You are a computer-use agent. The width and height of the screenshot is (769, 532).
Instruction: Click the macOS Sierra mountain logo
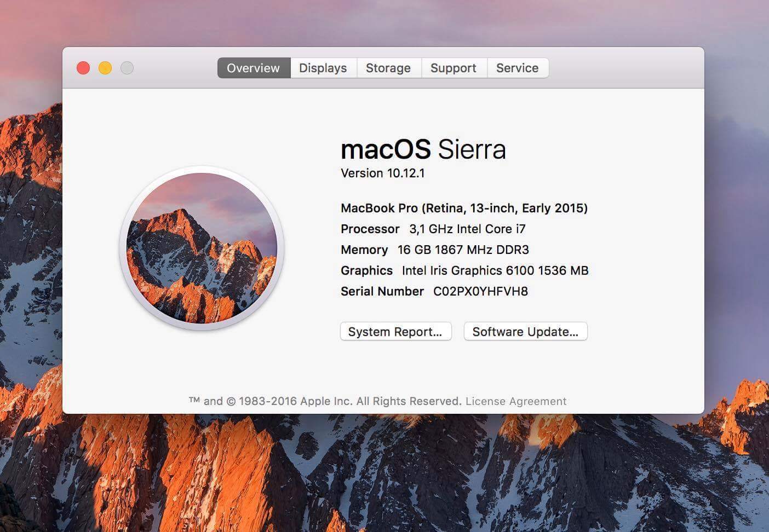point(202,248)
